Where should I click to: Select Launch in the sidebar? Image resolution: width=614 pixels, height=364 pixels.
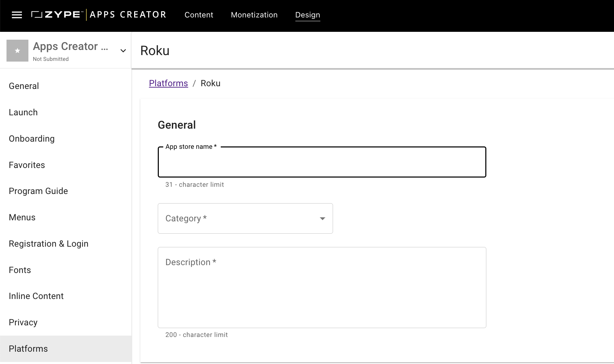(x=66, y=112)
